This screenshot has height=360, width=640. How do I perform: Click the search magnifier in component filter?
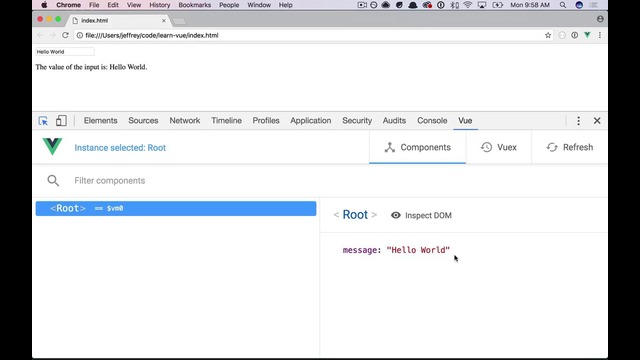coord(53,180)
